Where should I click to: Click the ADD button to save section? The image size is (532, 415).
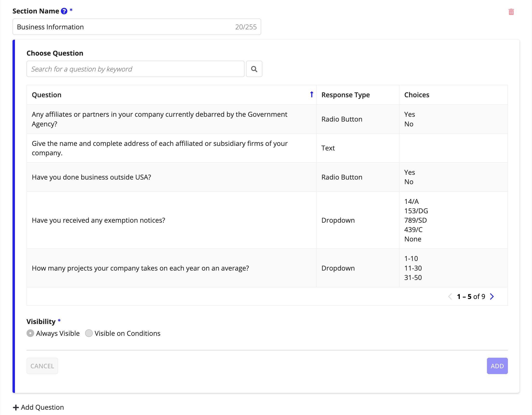click(497, 366)
